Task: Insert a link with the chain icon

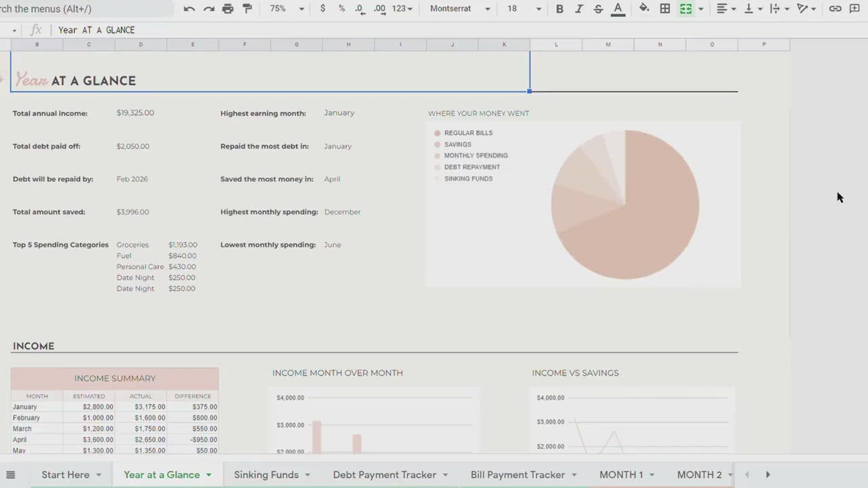Action: click(835, 9)
